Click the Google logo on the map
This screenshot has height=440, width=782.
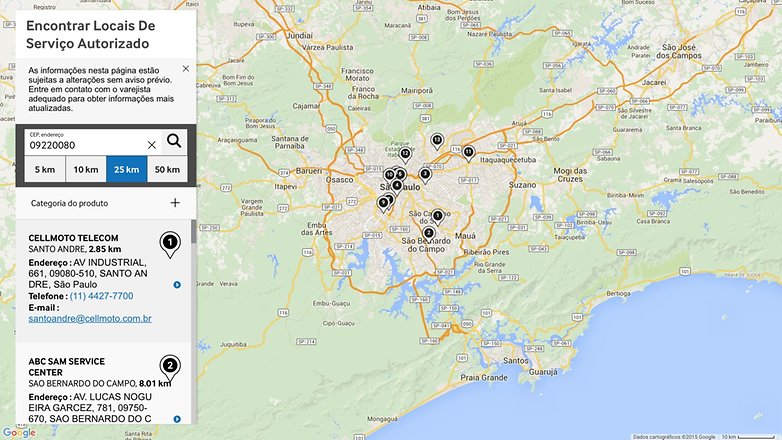coord(19,433)
